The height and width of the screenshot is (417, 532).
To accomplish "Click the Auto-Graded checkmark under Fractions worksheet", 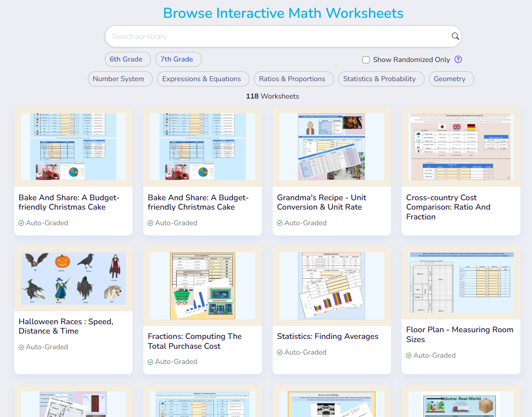I will tap(150, 361).
